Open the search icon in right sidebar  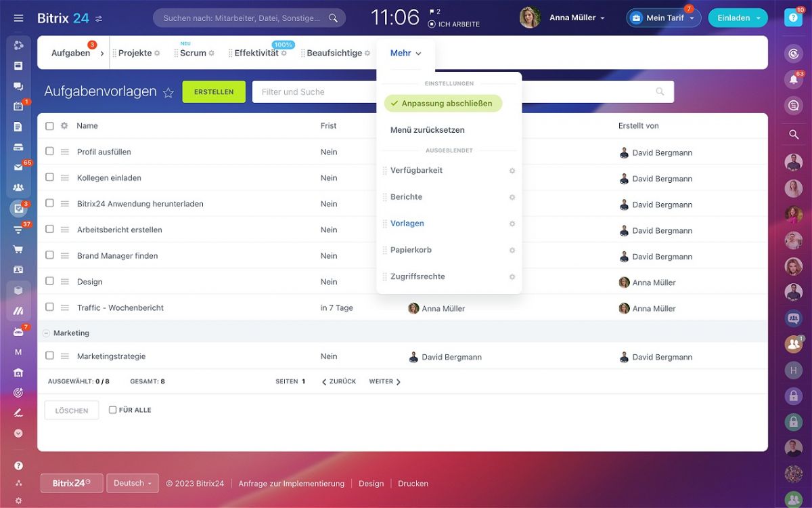coord(794,134)
